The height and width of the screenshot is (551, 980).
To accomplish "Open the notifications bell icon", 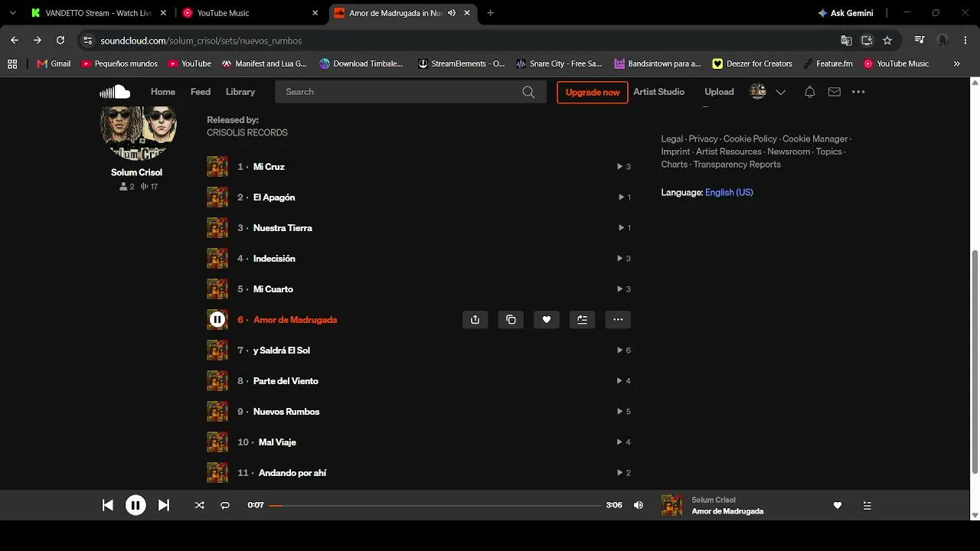I will pyautogui.click(x=809, y=92).
